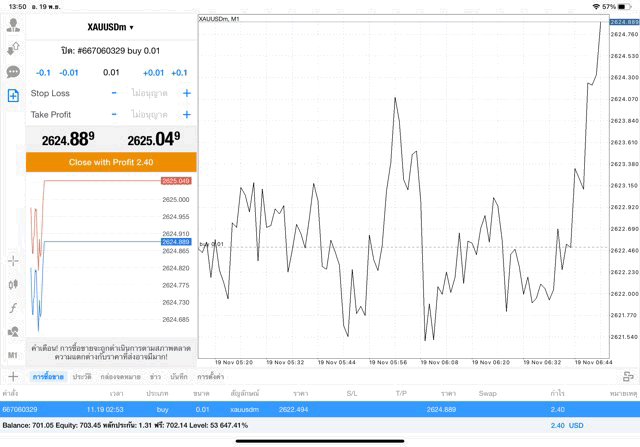
Task: Change chart type with candlestick icon
Action: coord(13,284)
